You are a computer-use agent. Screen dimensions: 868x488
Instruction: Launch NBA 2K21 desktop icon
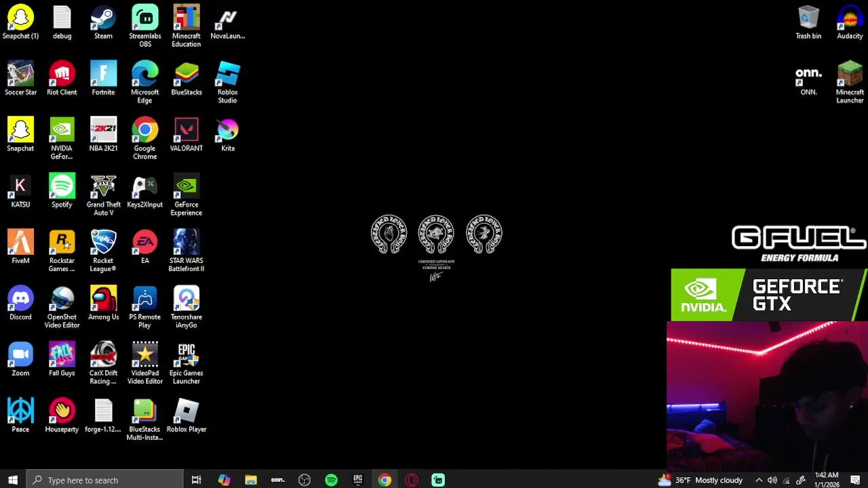[x=103, y=135]
